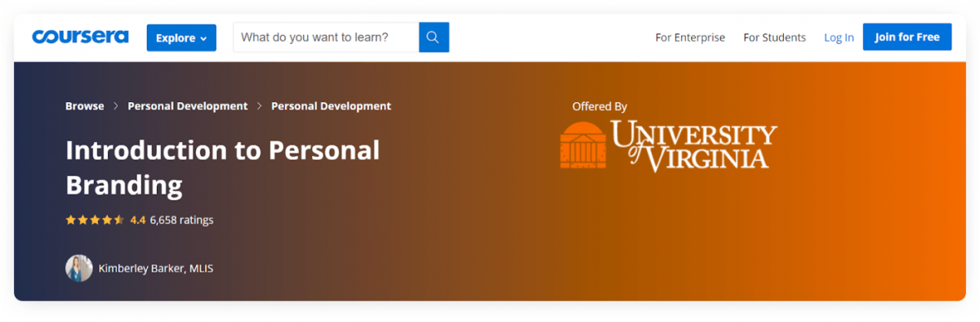Click the five-star rating icons
Viewport: 980px width, 322px height.
point(95,220)
